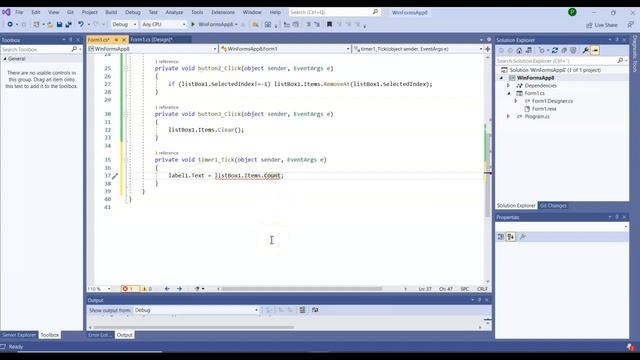This screenshot has height=360, width=640.
Task: Open the WinFormsApp8 project scope dropdown
Action: click(x=153, y=49)
